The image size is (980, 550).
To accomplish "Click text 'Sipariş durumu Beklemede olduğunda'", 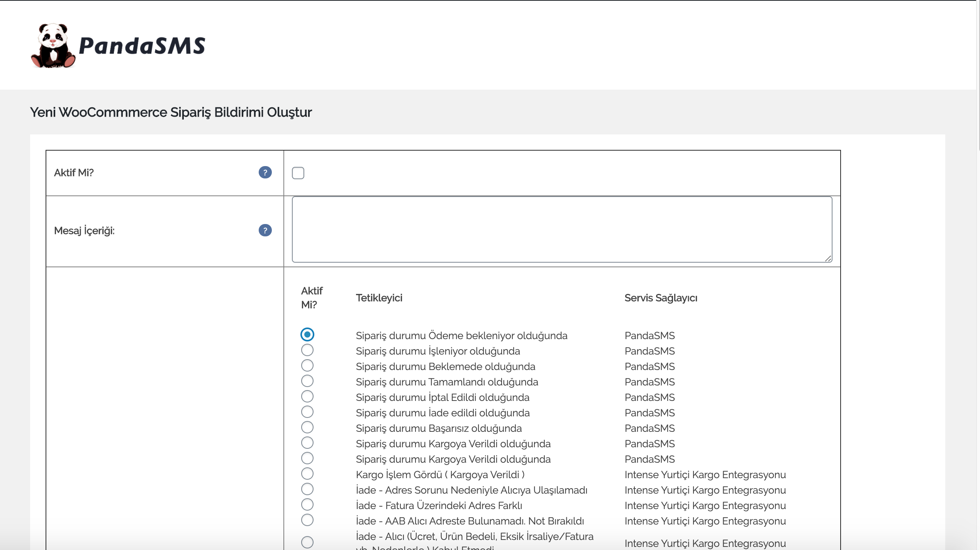I will [x=445, y=367].
